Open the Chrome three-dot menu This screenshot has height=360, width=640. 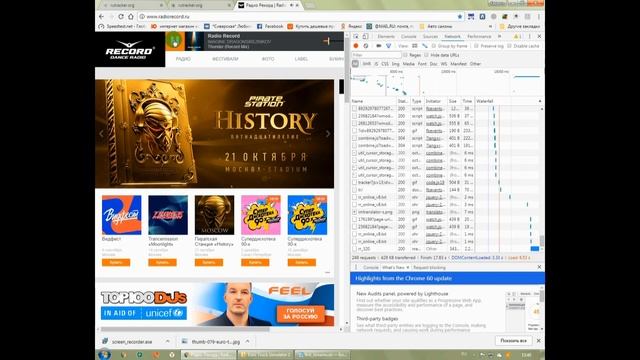click(x=539, y=17)
